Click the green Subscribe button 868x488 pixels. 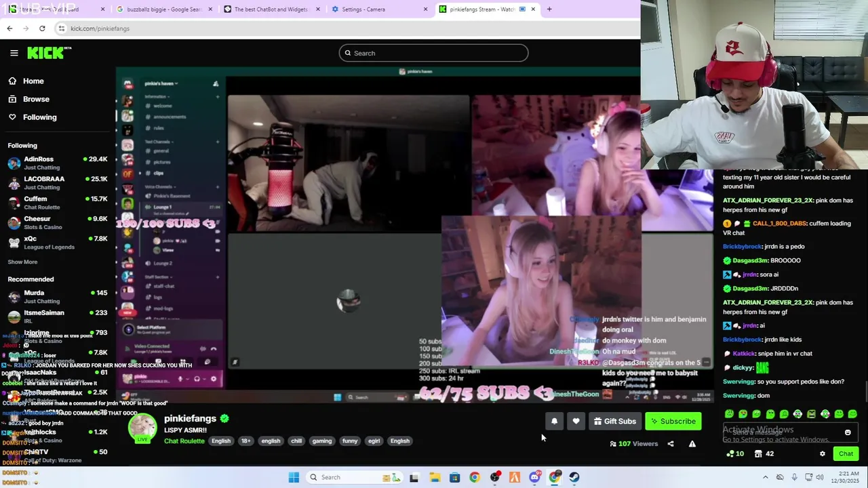click(x=673, y=421)
